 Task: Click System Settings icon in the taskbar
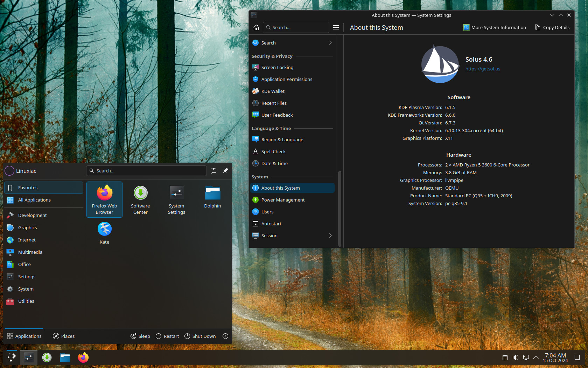pos(28,357)
